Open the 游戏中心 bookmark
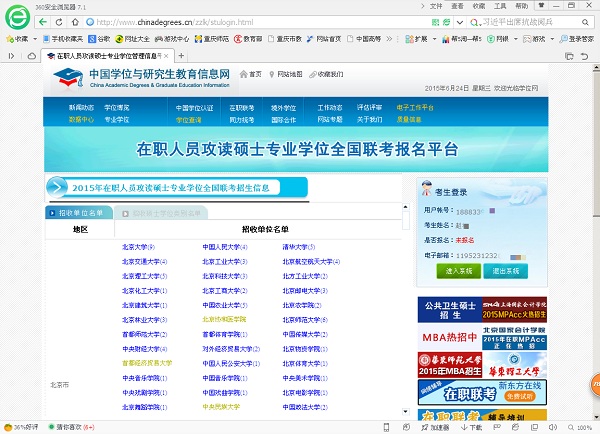The height and width of the screenshot is (434, 600). (x=172, y=39)
